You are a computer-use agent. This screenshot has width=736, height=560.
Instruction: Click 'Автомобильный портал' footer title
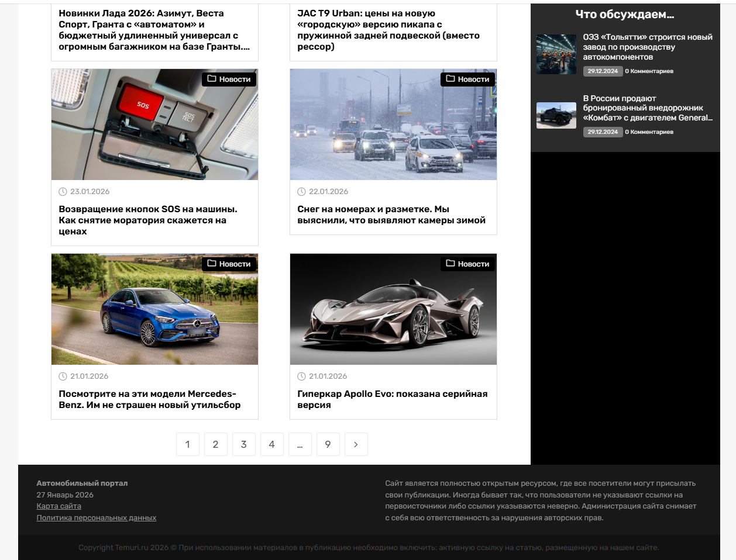click(82, 483)
